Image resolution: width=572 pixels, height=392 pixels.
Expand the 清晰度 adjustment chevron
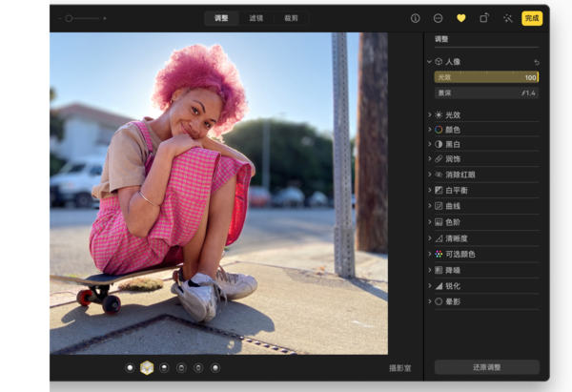[429, 238]
